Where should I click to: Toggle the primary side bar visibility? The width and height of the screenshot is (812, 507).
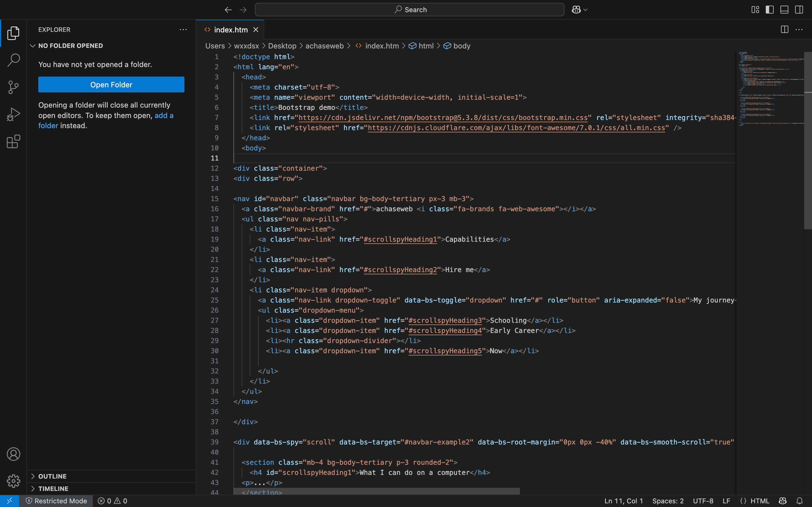click(x=770, y=10)
